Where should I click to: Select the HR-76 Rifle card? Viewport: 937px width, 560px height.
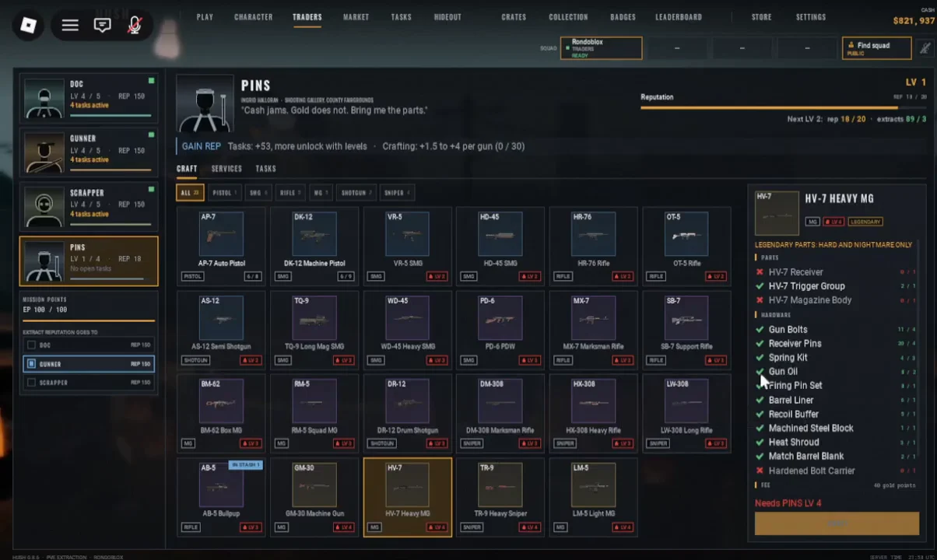pos(593,246)
